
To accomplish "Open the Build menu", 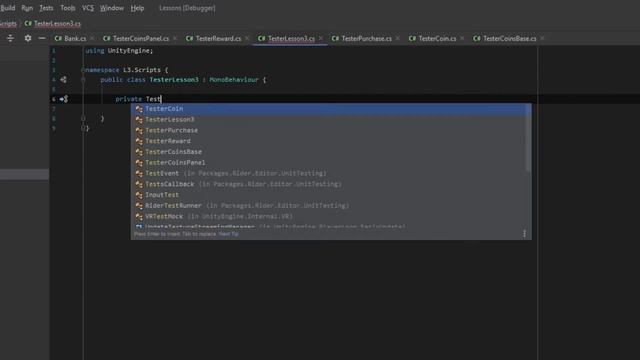I will point(8,8).
